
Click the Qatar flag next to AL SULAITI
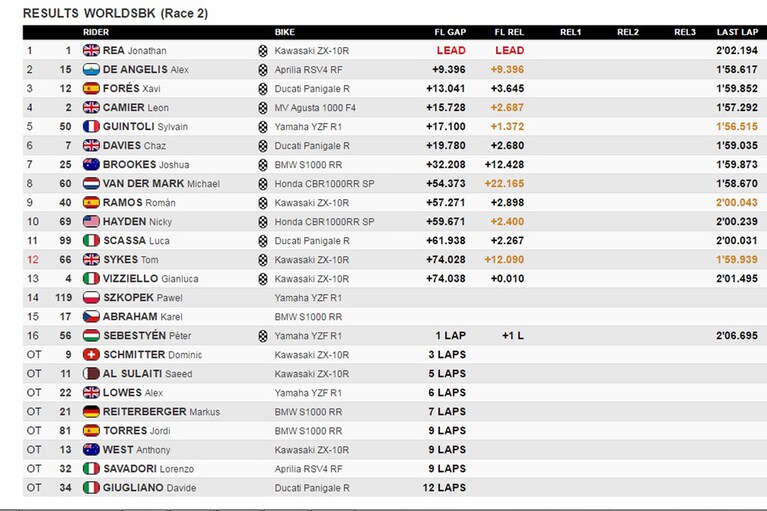click(91, 374)
